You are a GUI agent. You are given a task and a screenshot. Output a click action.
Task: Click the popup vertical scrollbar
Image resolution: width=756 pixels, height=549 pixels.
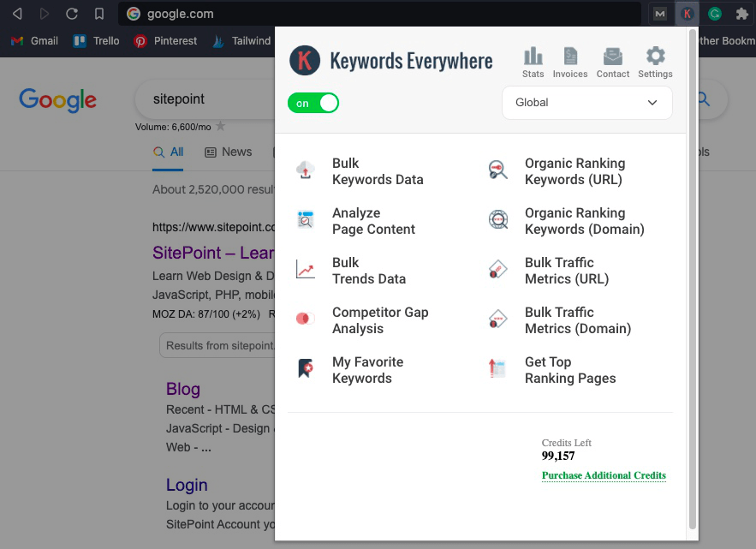(x=693, y=279)
